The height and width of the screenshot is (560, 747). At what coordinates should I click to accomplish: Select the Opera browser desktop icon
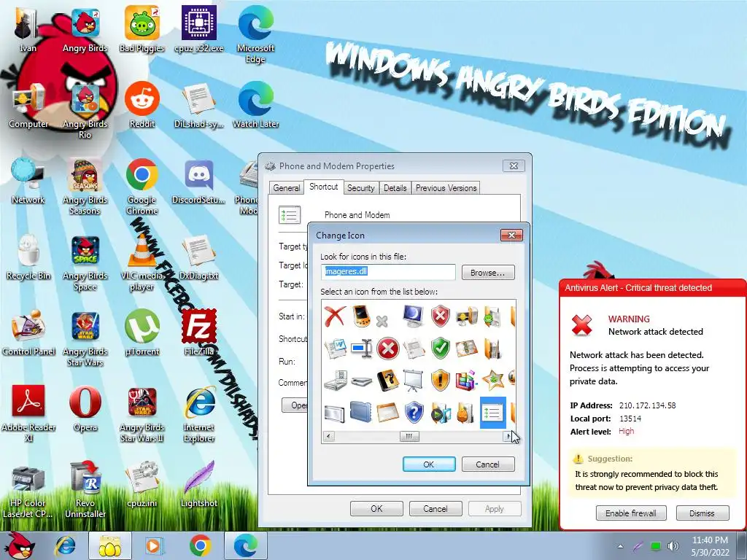pyautogui.click(x=85, y=408)
